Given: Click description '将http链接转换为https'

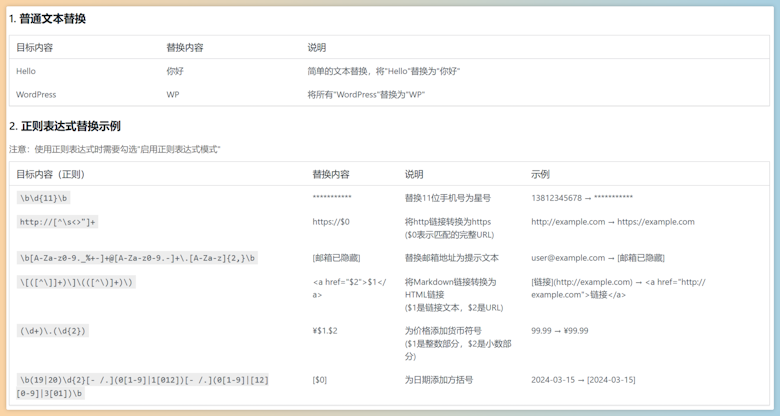Looking at the screenshot, I should click(x=448, y=222).
